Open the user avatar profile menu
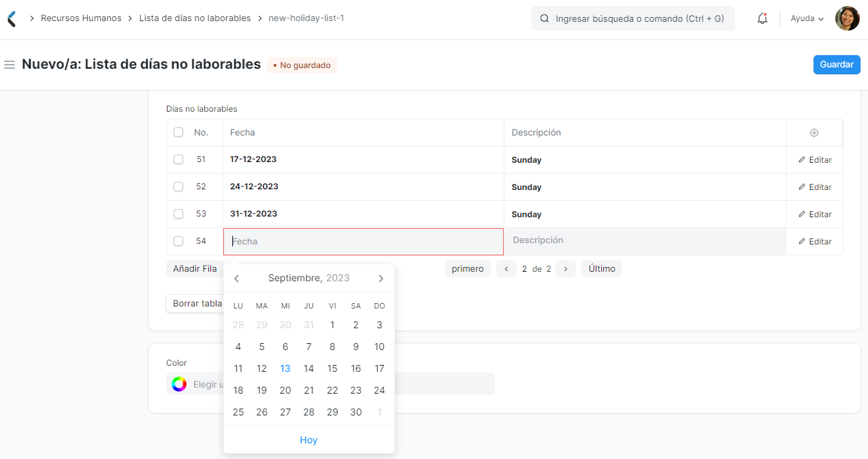The image size is (868, 459). point(848,18)
